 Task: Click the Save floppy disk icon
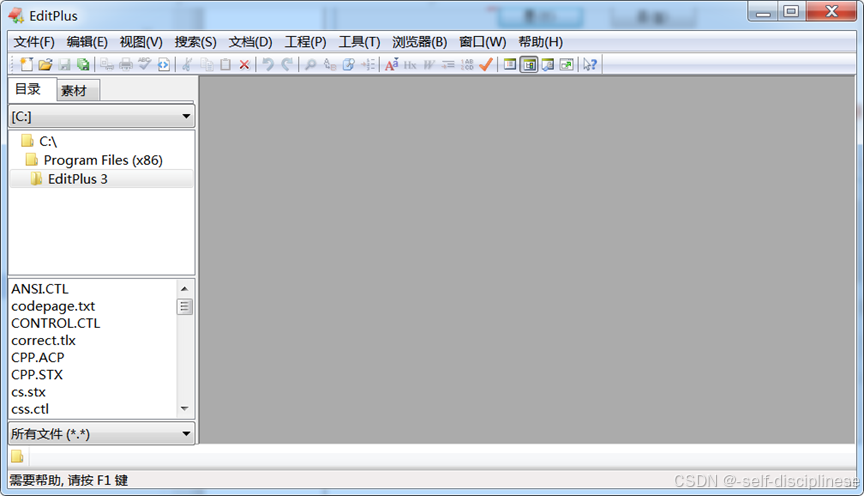[x=64, y=64]
